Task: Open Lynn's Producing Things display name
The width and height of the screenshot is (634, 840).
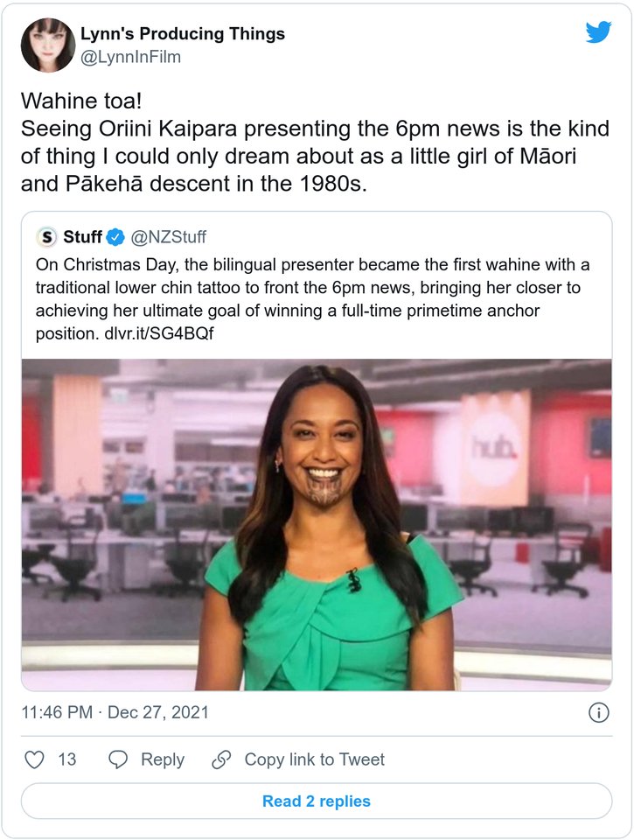Action: tap(183, 33)
